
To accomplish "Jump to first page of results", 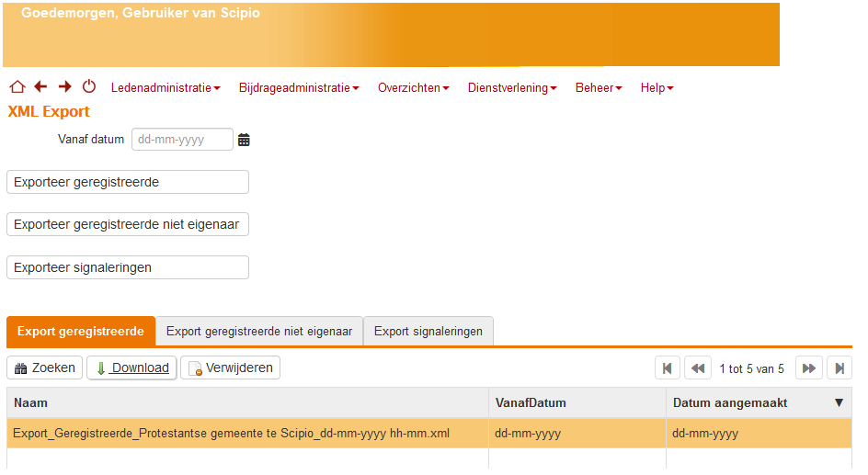I will pyautogui.click(x=668, y=368).
